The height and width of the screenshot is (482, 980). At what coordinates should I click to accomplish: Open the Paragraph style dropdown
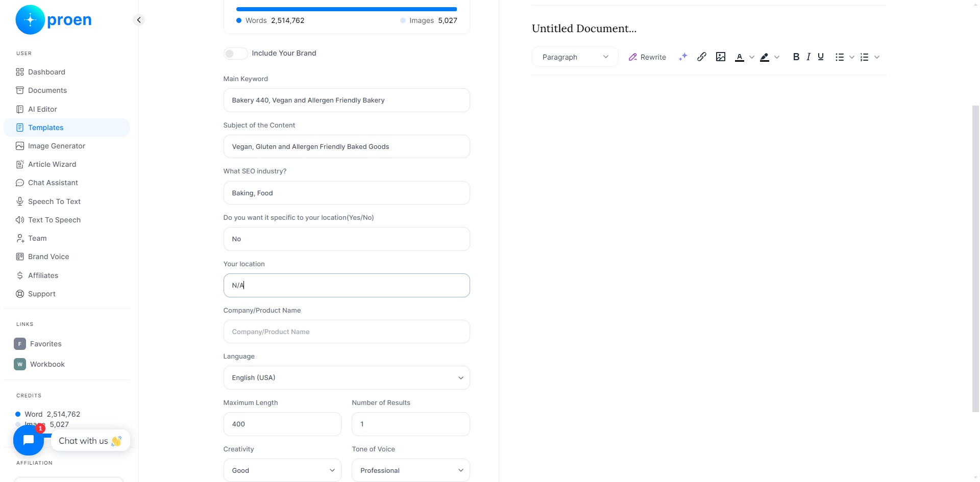(x=575, y=57)
